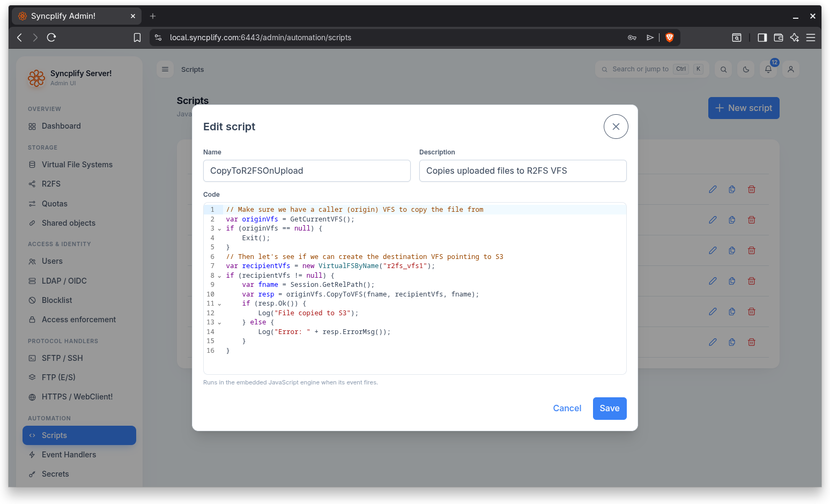Collapse the code fold at line 3
The image size is (830, 504).
(219, 229)
